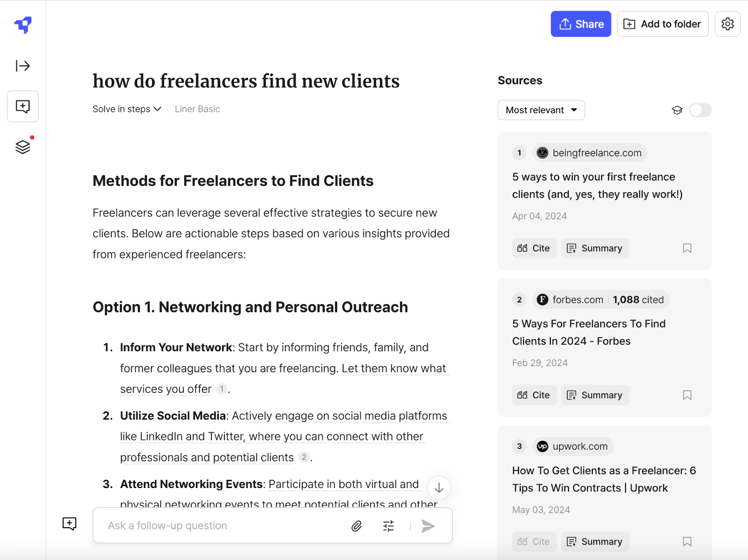The width and height of the screenshot is (748, 560).
Task: Attach a file using the paperclip icon
Action: click(x=356, y=525)
